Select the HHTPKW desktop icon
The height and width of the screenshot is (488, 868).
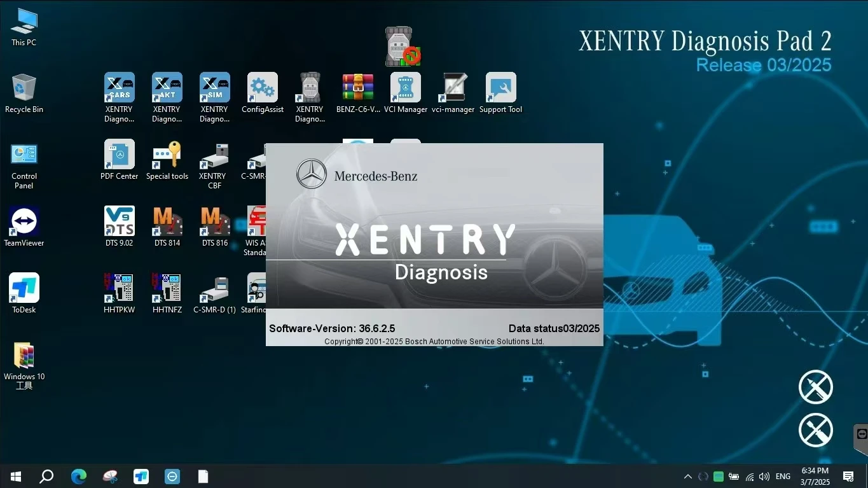coord(119,289)
